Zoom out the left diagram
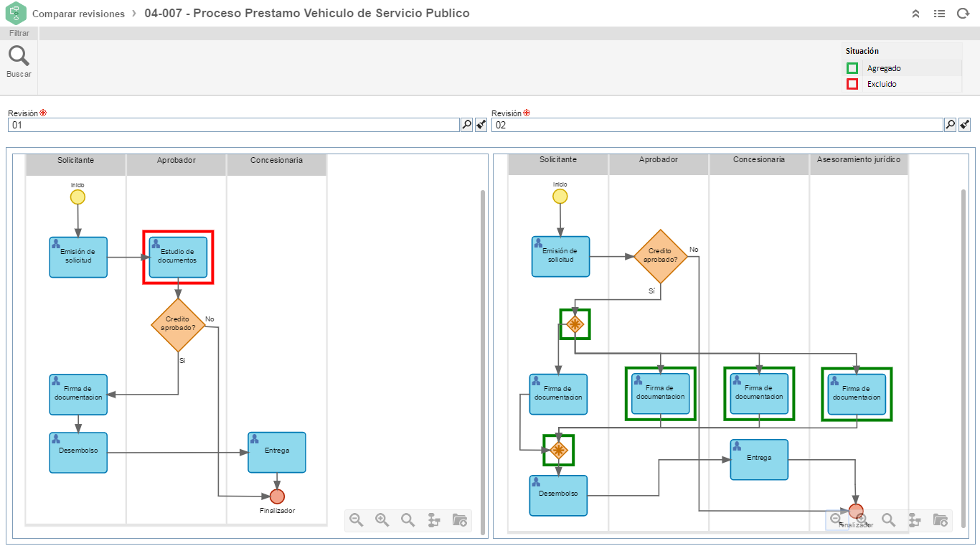Viewport: 980px width, 551px height. [x=356, y=520]
